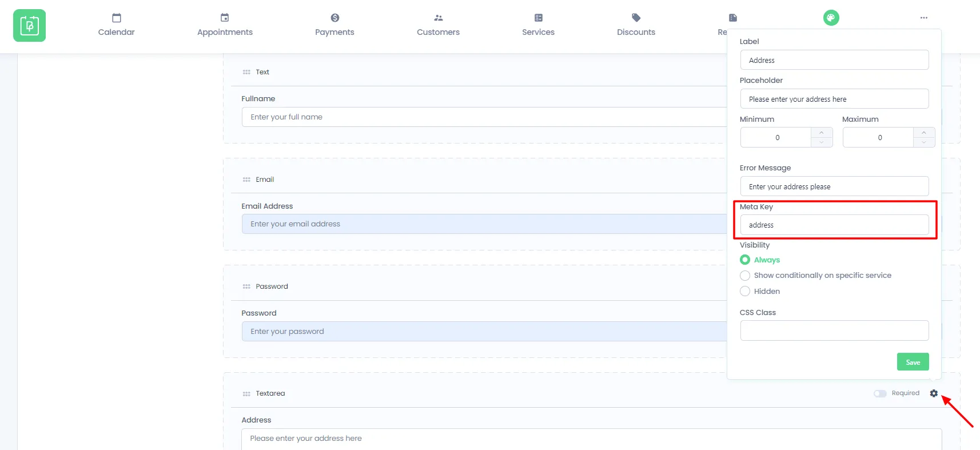980x450 pixels.
Task: Grab the drag handle of Text field
Action: coord(246,72)
